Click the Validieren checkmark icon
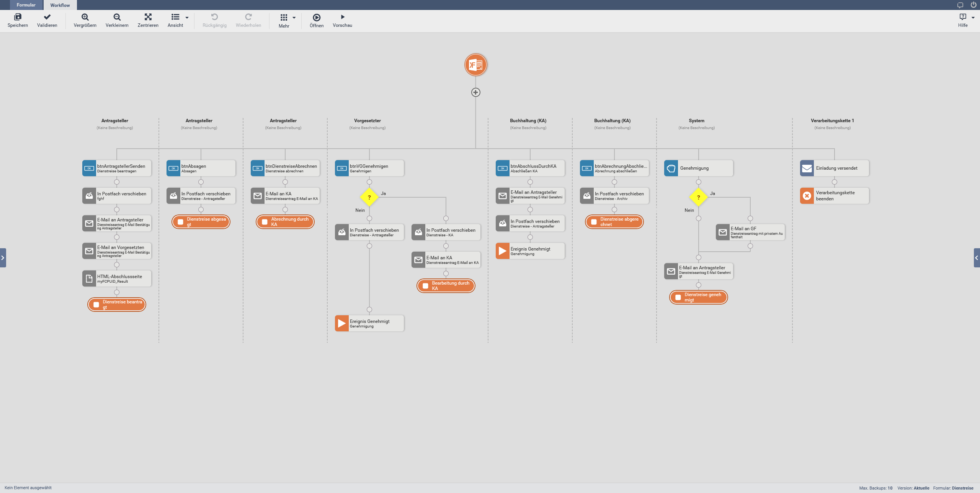 point(47,17)
